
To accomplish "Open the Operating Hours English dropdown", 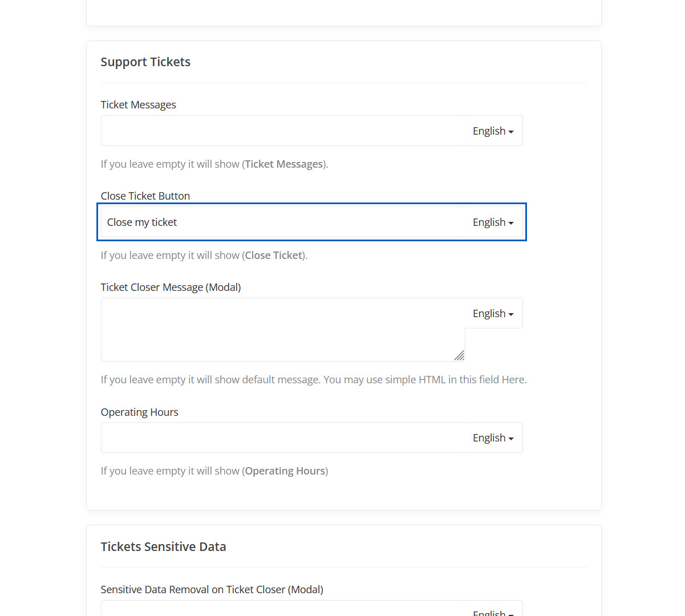I will pos(493,438).
